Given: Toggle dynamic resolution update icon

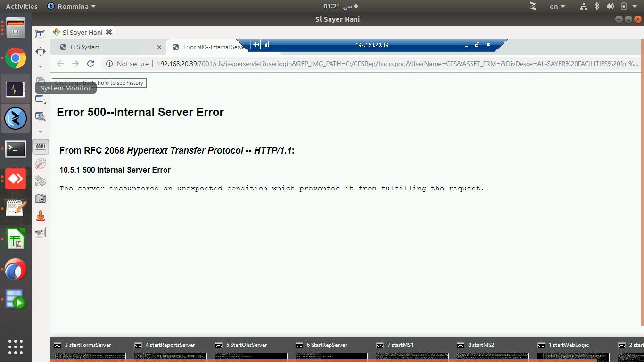Looking at the screenshot, I should pos(41,99).
